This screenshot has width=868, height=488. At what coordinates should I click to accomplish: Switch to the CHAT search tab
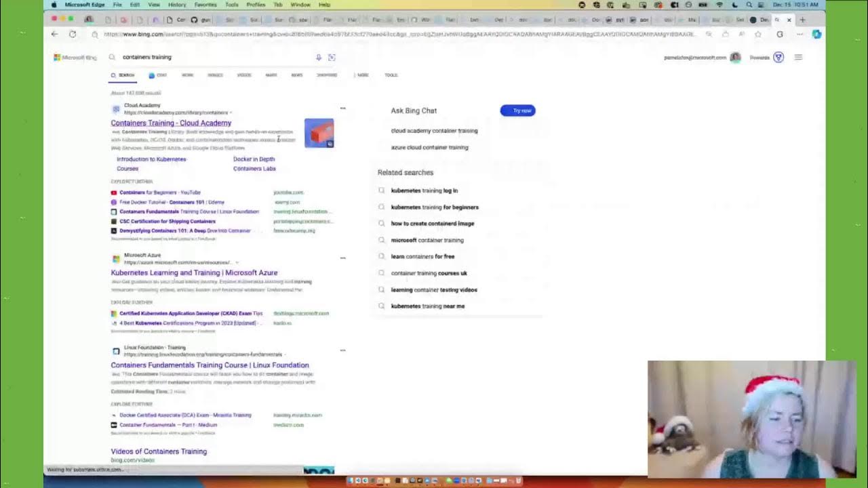pos(158,75)
